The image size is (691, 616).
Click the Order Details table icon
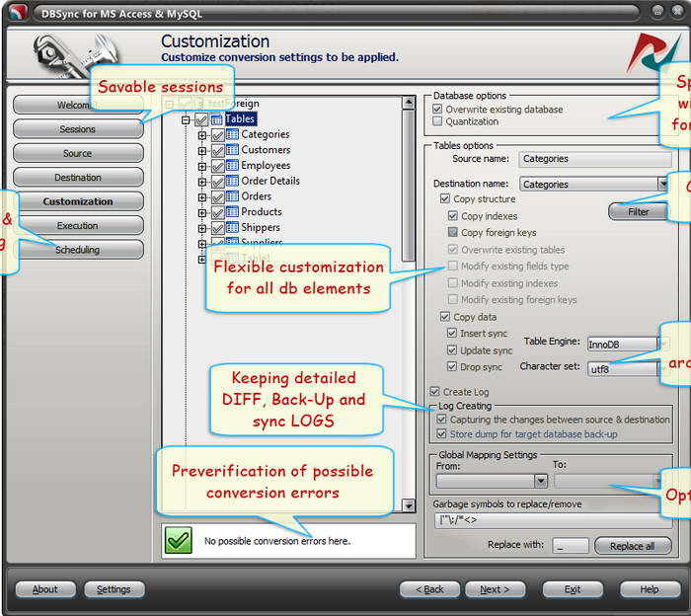click(x=232, y=181)
